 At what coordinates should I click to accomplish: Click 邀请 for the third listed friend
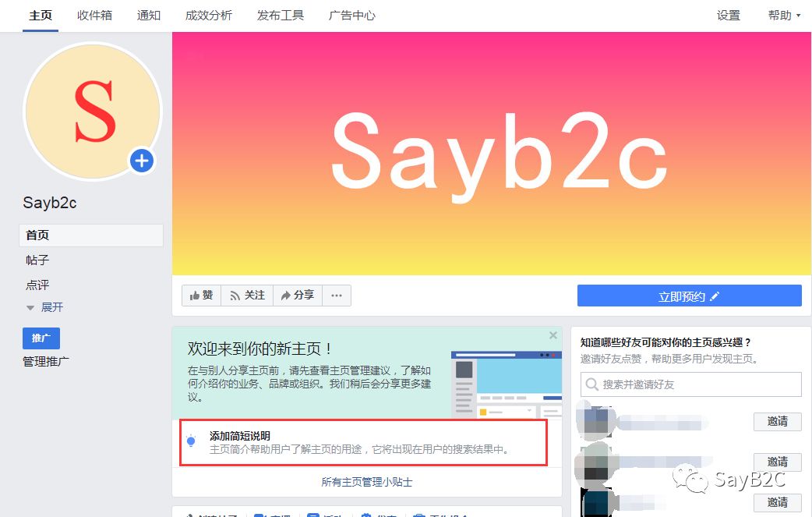tap(777, 502)
